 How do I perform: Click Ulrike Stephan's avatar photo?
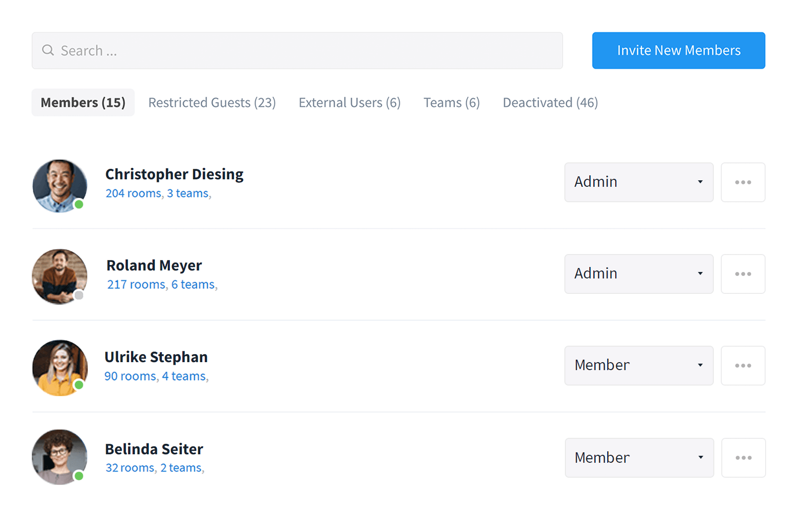[x=60, y=368]
